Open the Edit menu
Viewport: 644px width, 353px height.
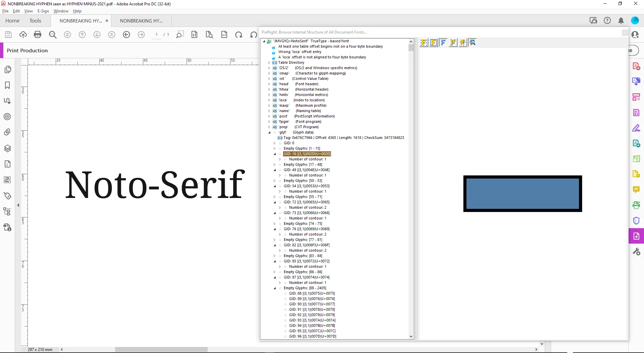click(16, 11)
